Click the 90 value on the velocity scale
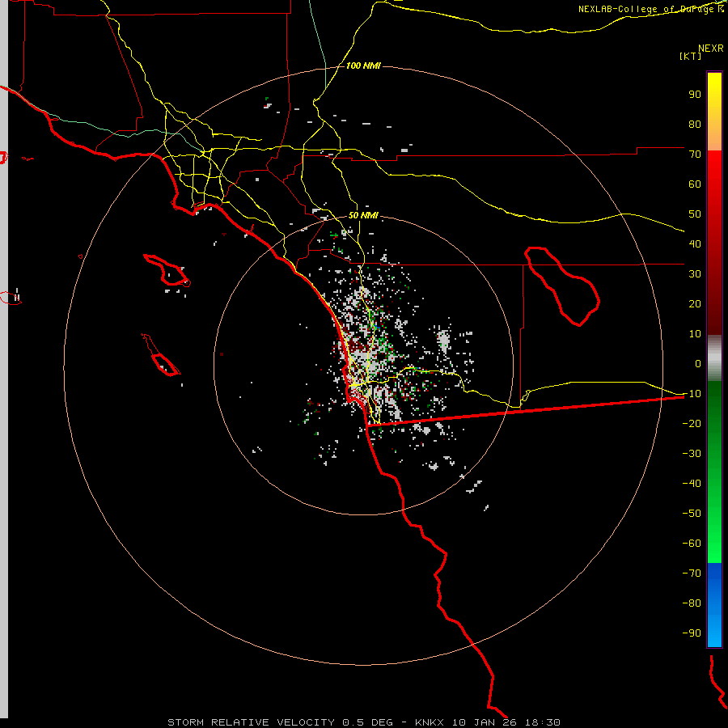The width and height of the screenshot is (728, 728). click(695, 95)
